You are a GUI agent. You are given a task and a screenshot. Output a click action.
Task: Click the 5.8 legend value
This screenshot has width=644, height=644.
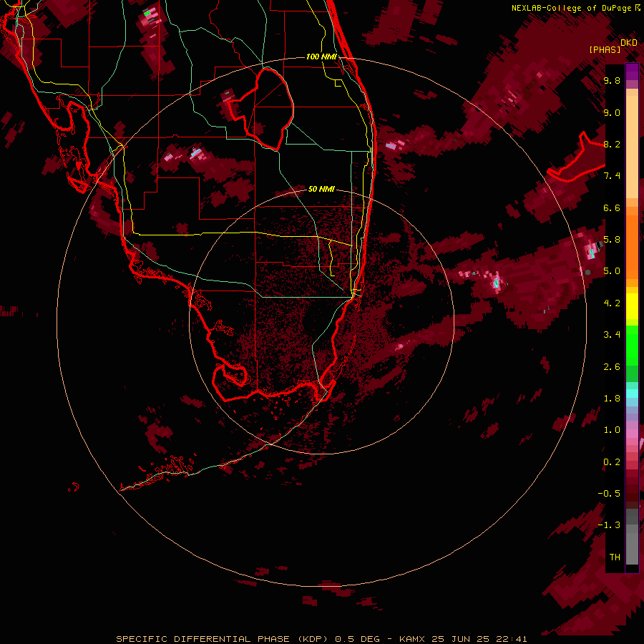click(x=612, y=240)
